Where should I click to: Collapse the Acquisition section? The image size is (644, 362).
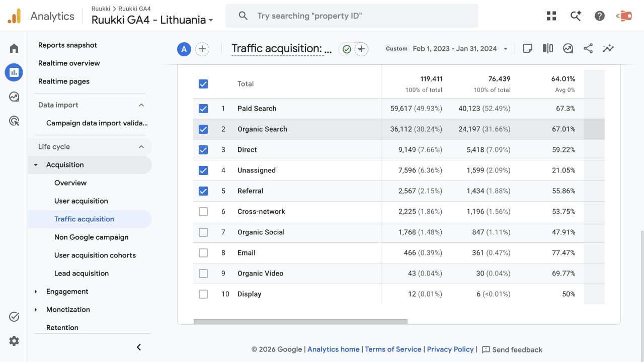click(x=36, y=165)
